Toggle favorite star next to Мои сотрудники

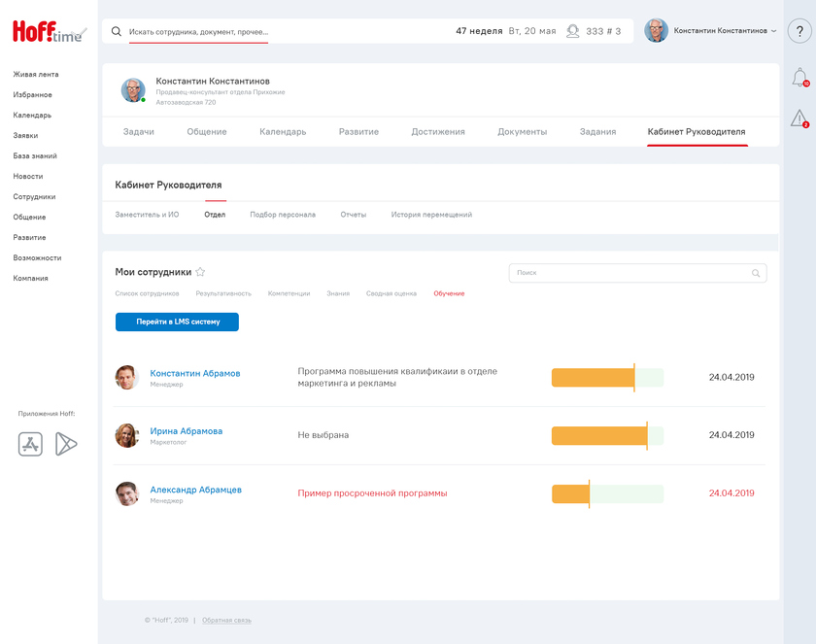200,273
